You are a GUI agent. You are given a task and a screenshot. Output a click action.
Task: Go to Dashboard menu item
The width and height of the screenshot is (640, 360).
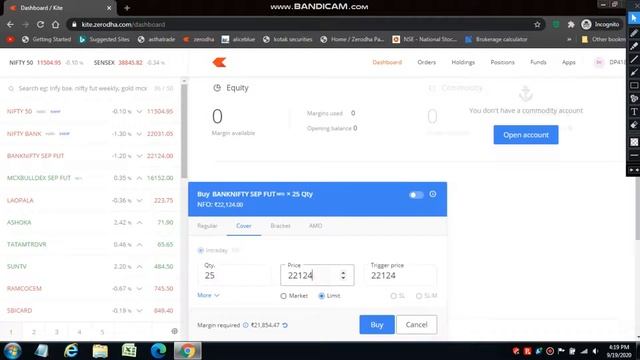387,62
